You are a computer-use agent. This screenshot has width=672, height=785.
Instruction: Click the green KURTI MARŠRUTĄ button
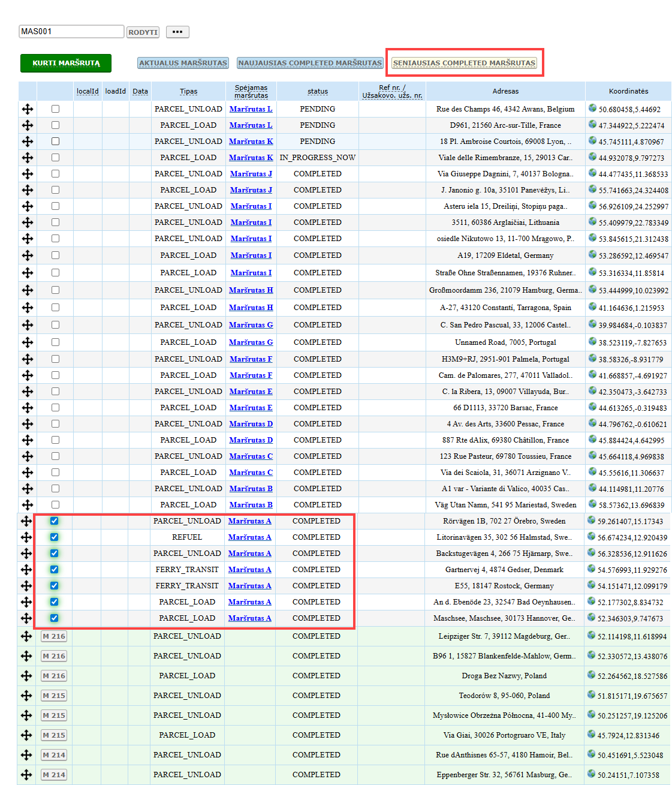pos(66,63)
